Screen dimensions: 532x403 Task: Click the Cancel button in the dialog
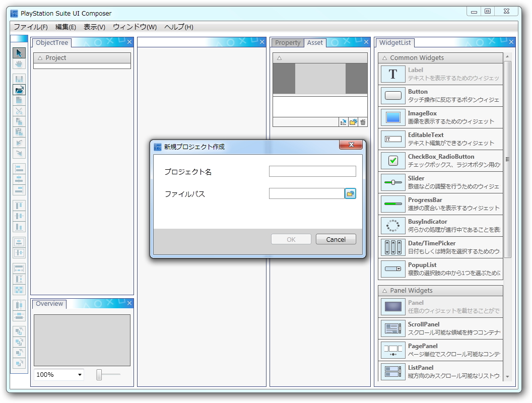(336, 239)
